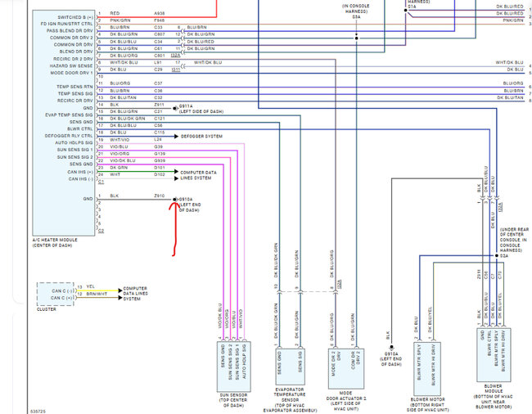Click circuit code C807
532x414 pixels.
pos(159,34)
